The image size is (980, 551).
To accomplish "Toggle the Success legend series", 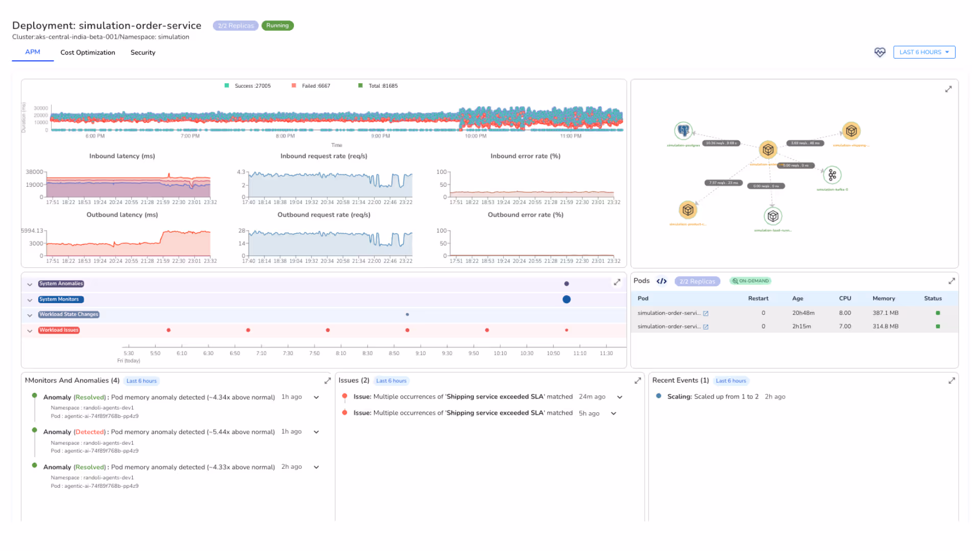I will pyautogui.click(x=248, y=86).
